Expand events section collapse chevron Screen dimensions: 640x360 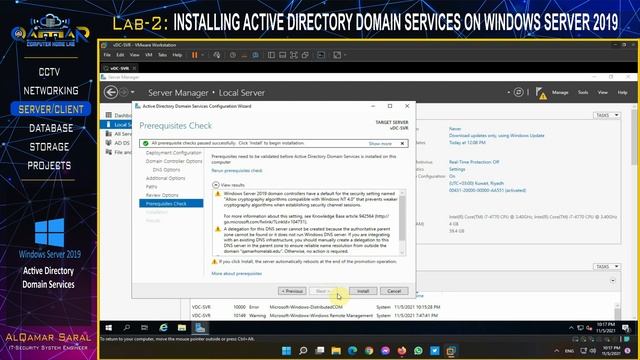pyautogui.click(x=613, y=281)
